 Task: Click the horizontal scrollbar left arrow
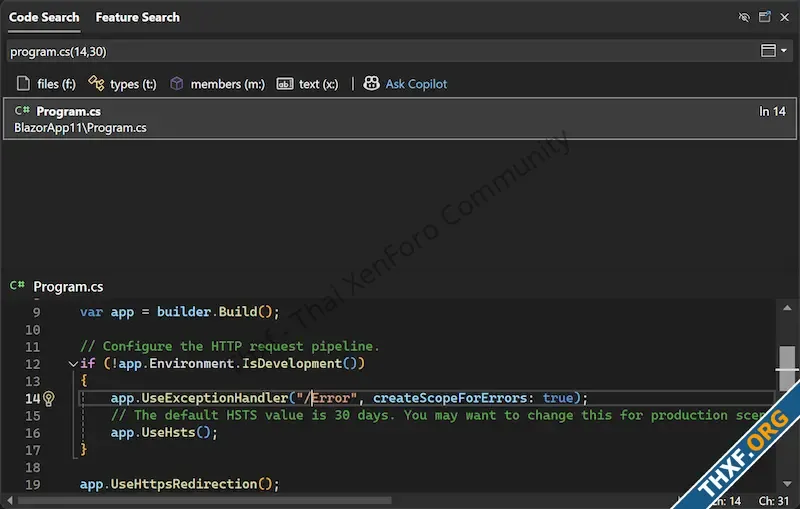tap(10, 500)
